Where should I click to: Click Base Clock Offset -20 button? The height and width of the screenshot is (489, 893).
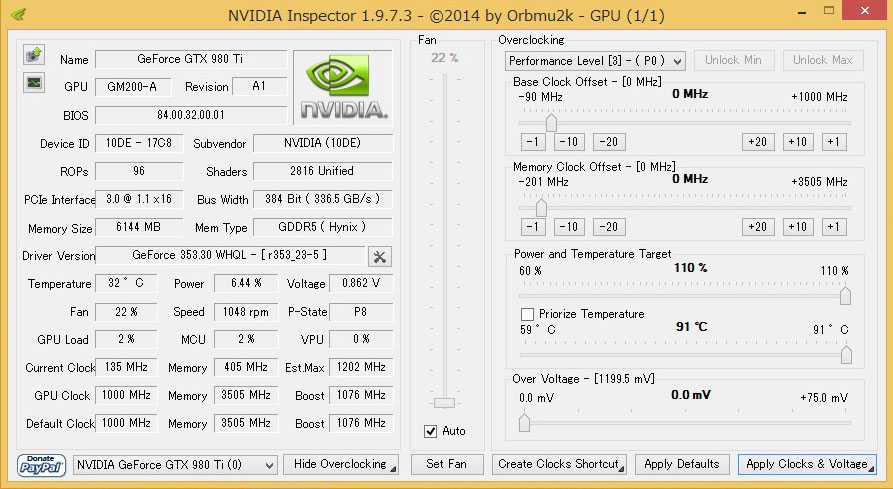click(609, 142)
